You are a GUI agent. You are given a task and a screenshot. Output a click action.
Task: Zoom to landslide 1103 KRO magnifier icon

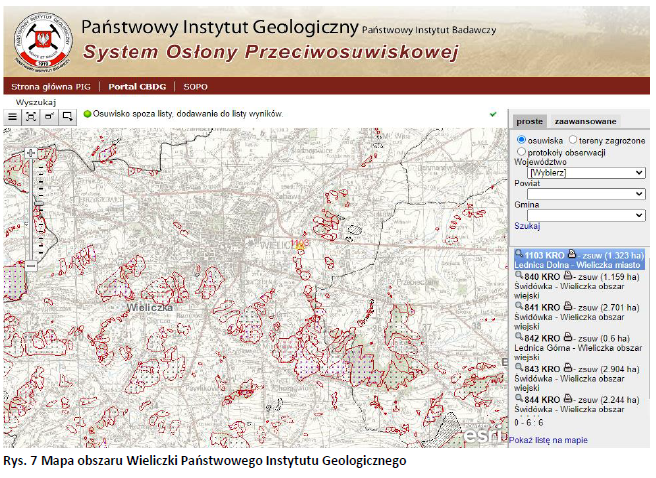(x=519, y=253)
